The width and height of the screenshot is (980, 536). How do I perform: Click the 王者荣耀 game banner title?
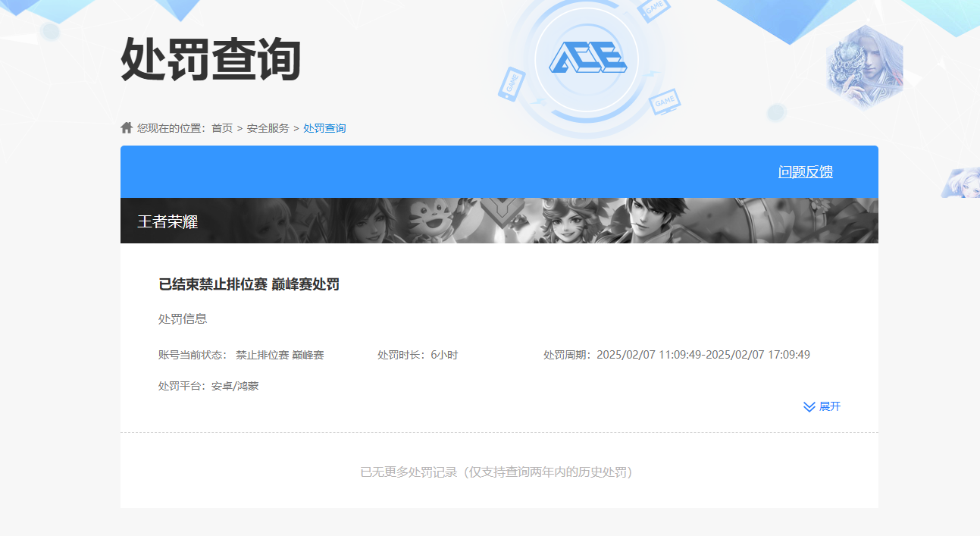click(x=168, y=221)
